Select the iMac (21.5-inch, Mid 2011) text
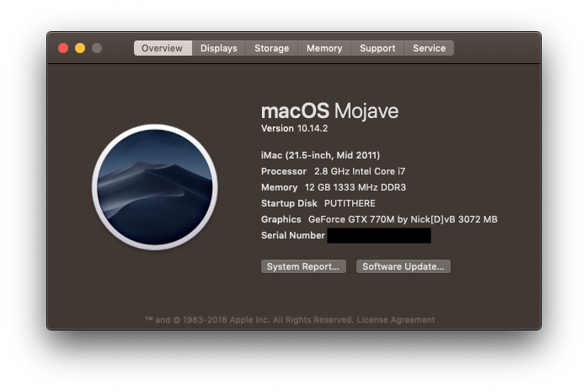This screenshot has height=392, width=588. [x=321, y=155]
